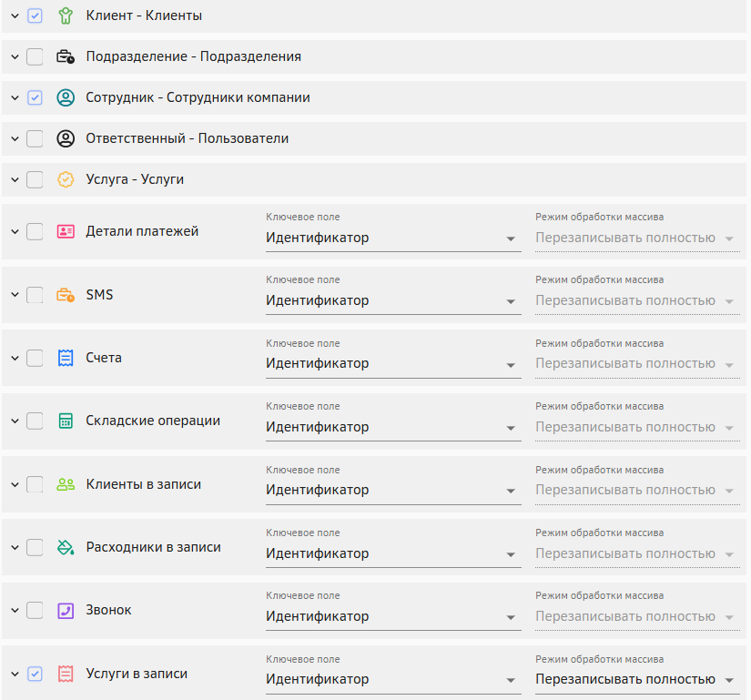Open Ключевое поле dropdown for SMS
751x700 pixels.
click(x=393, y=300)
